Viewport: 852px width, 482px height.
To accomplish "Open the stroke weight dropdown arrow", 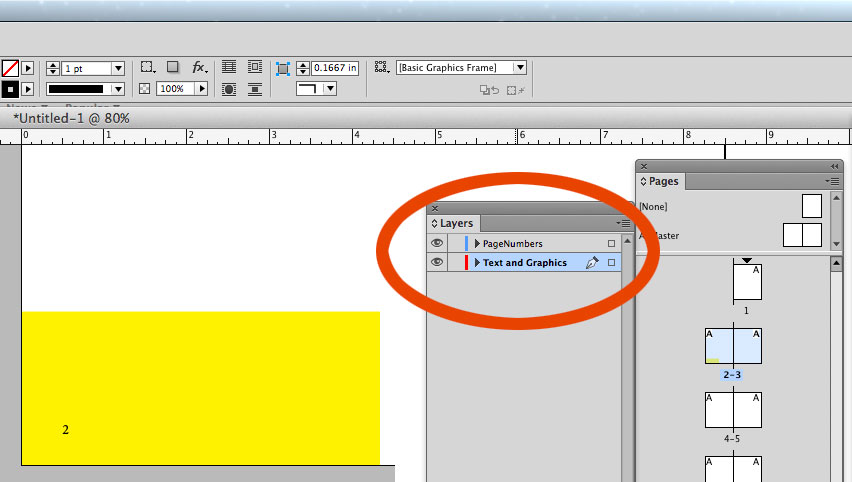I will (x=118, y=68).
